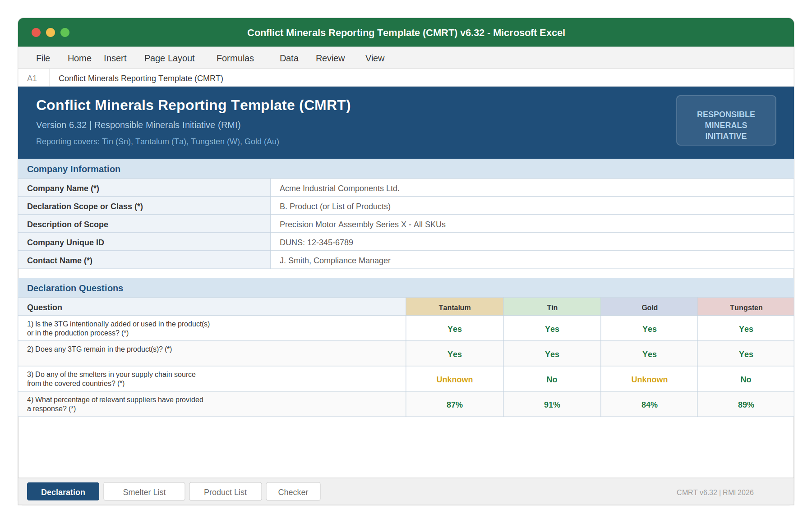The width and height of the screenshot is (812, 523).
Task: Select the green window button
Action: pos(65,32)
